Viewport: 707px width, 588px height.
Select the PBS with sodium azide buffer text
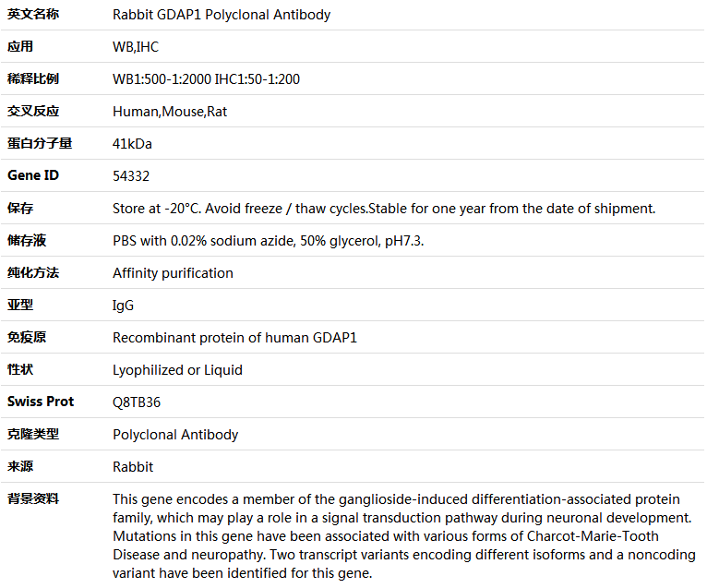click(269, 241)
